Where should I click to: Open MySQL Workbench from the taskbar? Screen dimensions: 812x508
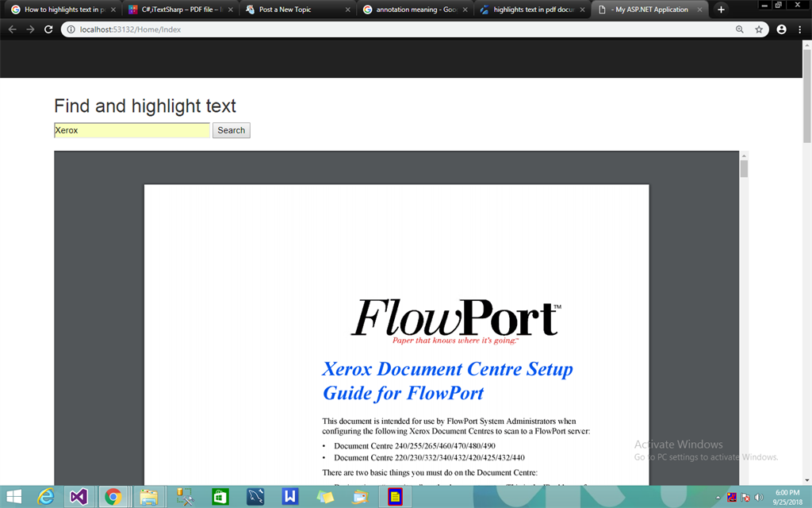point(255,497)
